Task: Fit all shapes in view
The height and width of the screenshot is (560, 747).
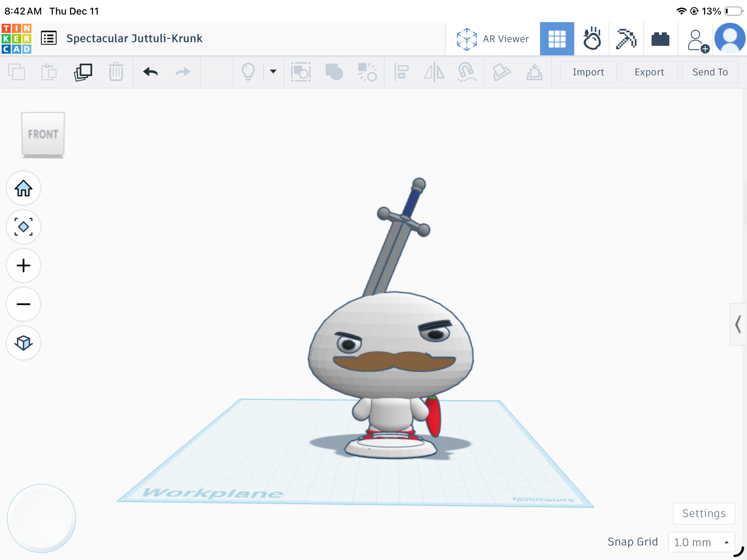Action: (24, 227)
